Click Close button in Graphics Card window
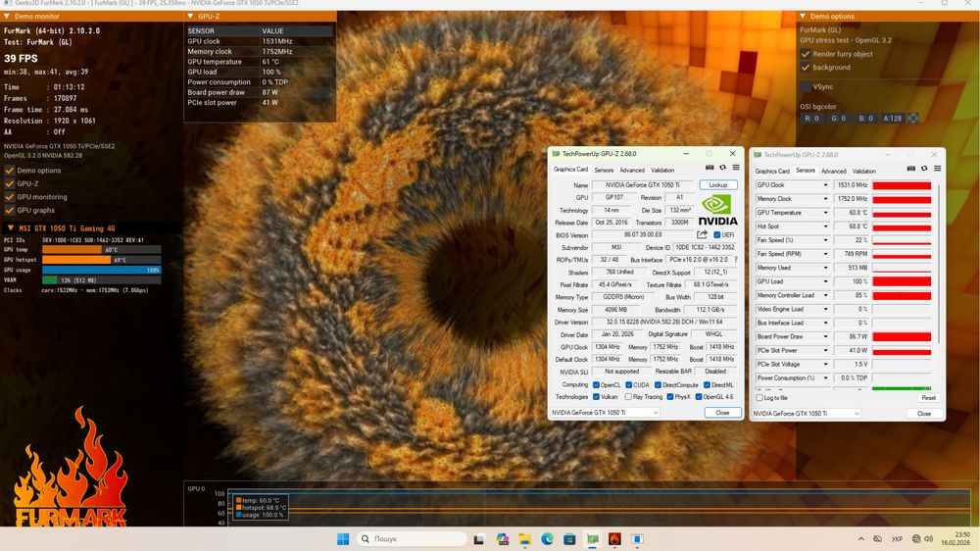This screenshot has height=551, width=980. coord(722,413)
